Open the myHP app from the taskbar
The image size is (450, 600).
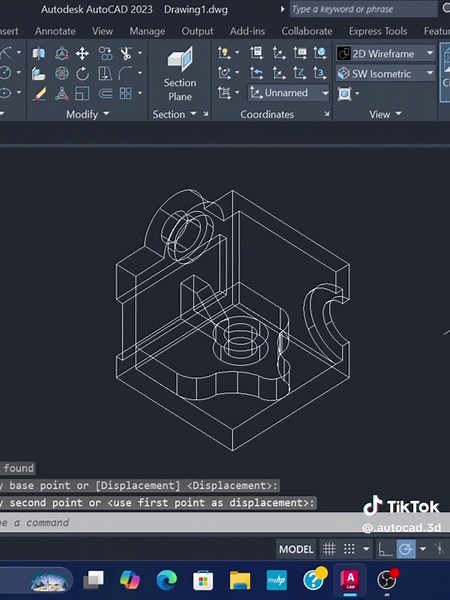click(x=277, y=580)
